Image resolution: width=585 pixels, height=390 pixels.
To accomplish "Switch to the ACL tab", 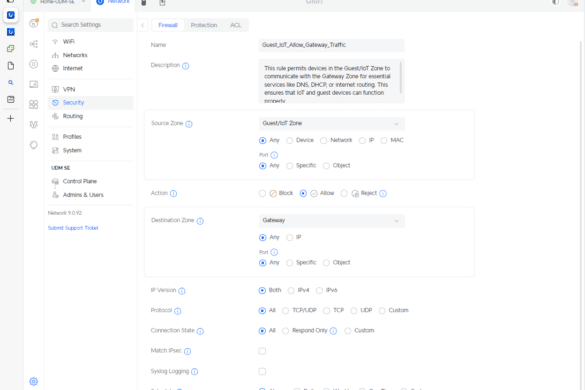I will [235, 25].
